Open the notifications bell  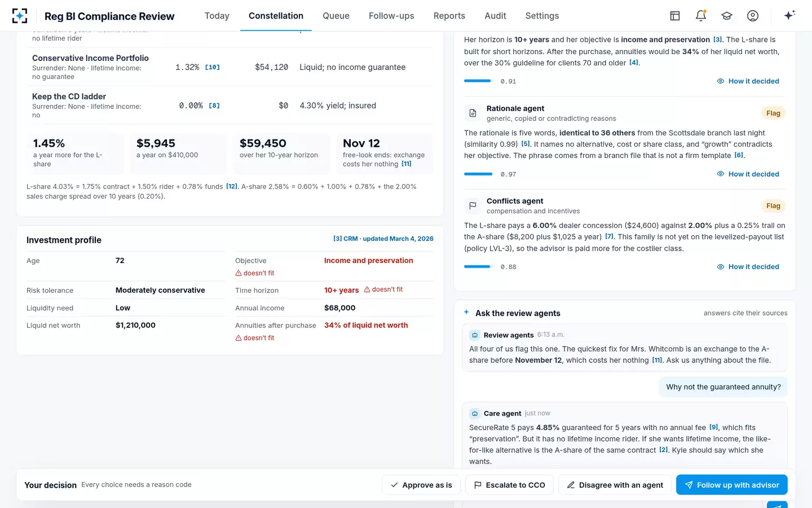tap(701, 16)
